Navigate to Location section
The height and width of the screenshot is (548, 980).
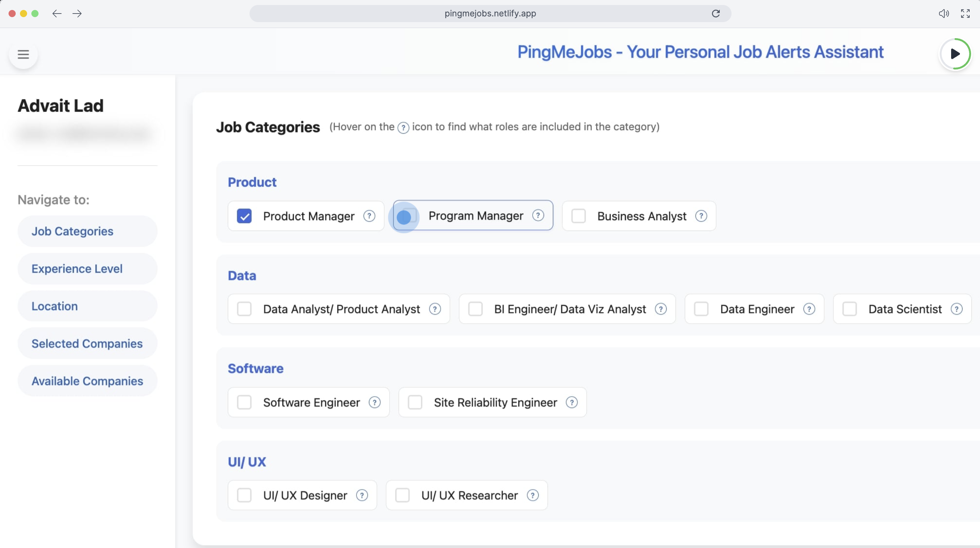(87, 306)
